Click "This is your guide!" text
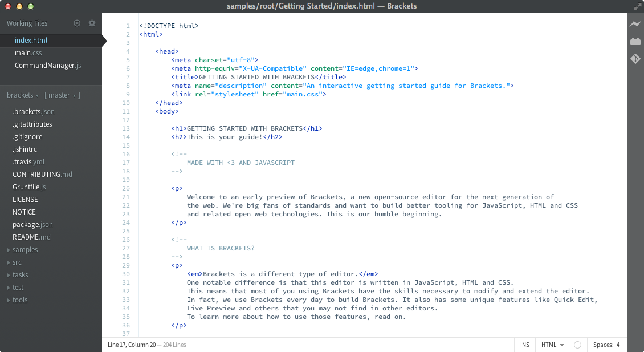The height and width of the screenshot is (352, 644). point(225,137)
